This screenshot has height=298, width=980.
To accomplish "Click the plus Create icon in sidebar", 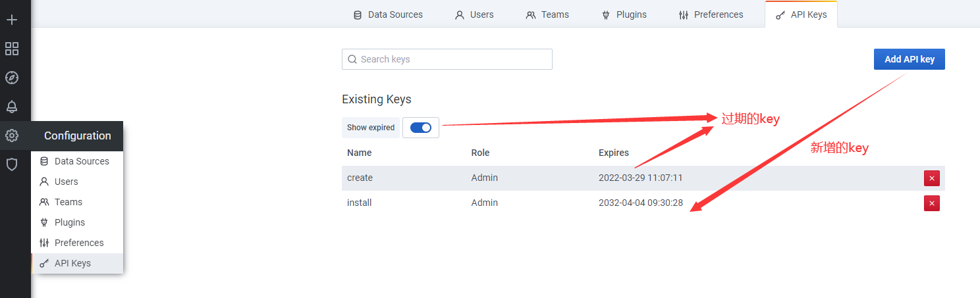I will (x=12, y=20).
